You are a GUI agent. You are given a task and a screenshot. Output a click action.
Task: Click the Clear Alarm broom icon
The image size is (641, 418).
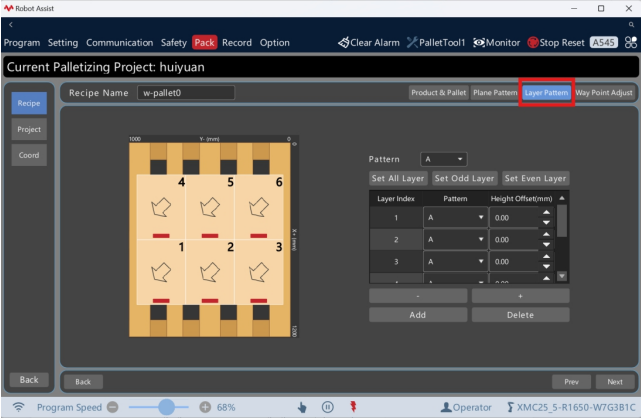tap(344, 42)
